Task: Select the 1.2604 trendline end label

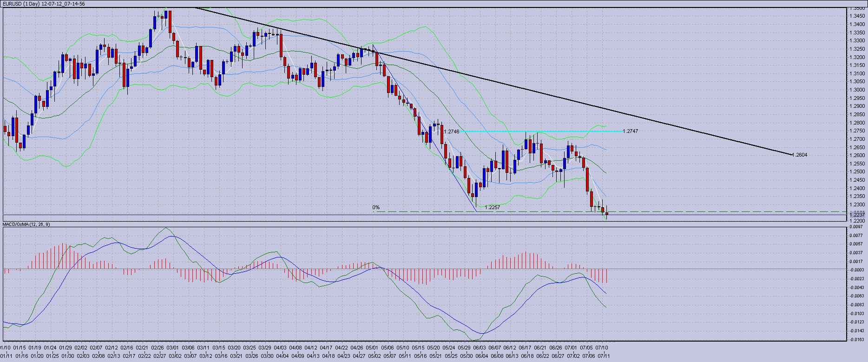Action: pyautogui.click(x=799, y=155)
